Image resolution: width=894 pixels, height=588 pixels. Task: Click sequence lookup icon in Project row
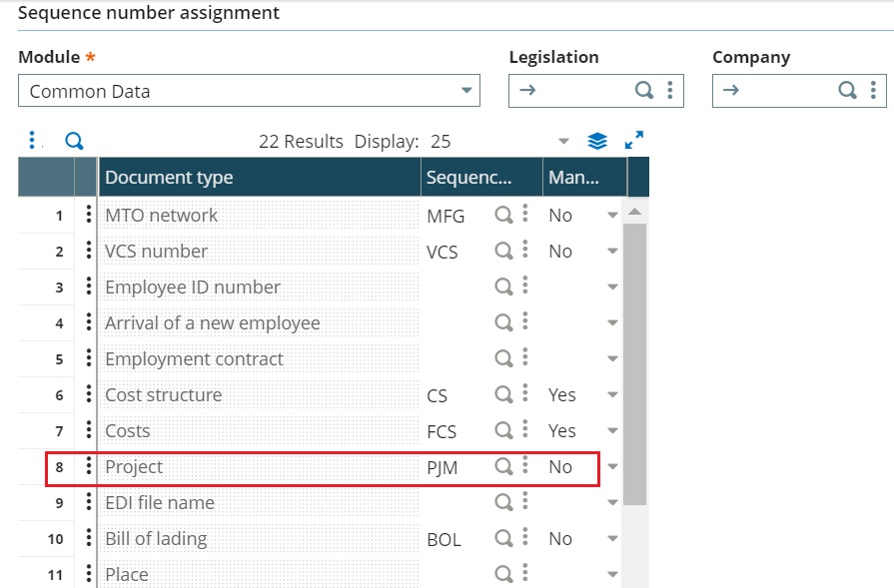tap(504, 466)
